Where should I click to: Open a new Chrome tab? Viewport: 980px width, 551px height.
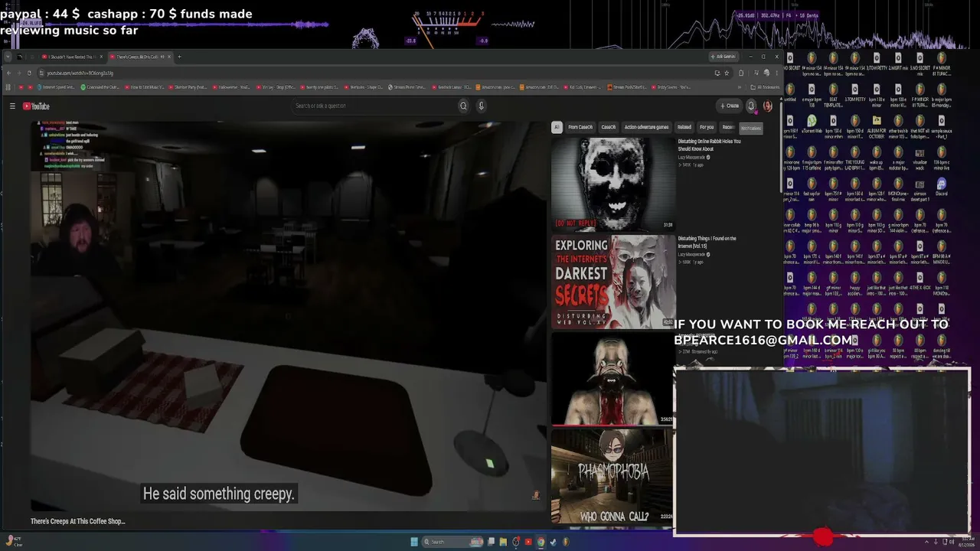[x=179, y=57]
